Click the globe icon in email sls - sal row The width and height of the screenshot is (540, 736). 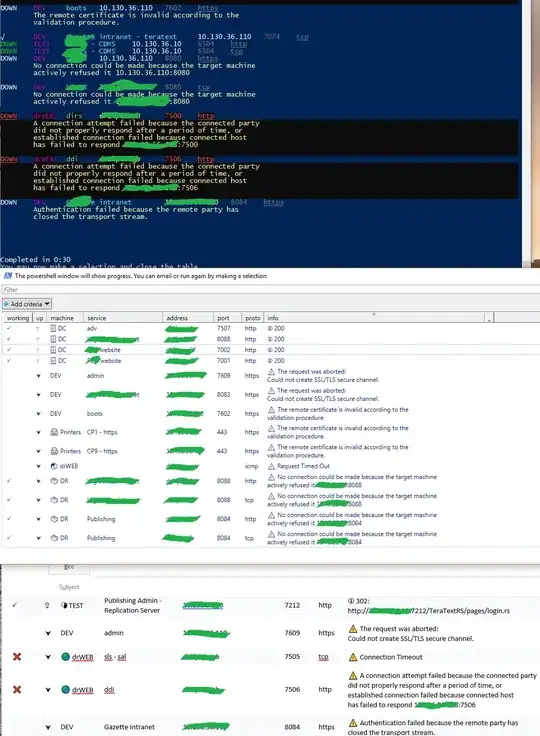(66, 657)
